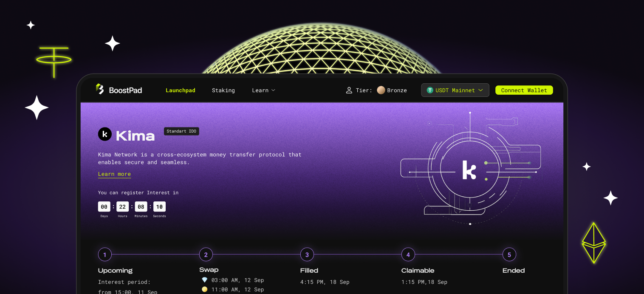Image resolution: width=644 pixels, height=294 pixels.
Task: Switch to the Launchpad tab
Action: pyautogui.click(x=180, y=90)
